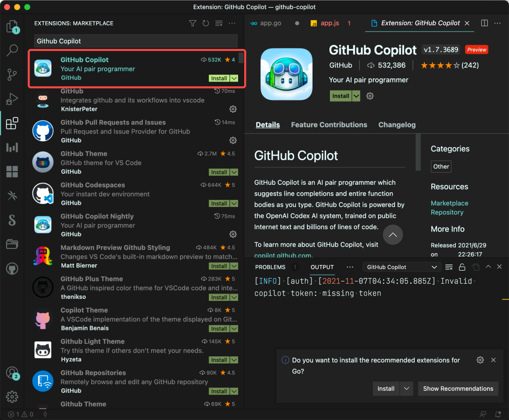Toggle auto-scroll lock in the Output panel

tap(462, 266)
